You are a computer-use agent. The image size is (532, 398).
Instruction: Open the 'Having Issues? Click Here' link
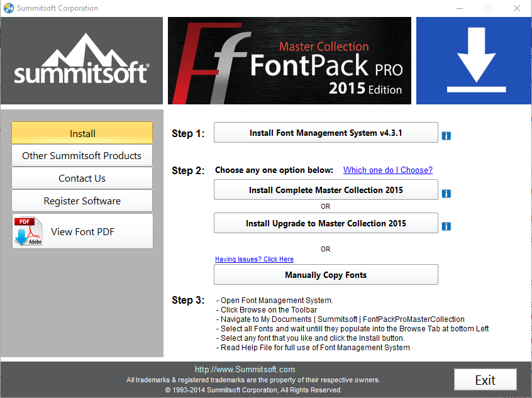[x=254, y=259]
